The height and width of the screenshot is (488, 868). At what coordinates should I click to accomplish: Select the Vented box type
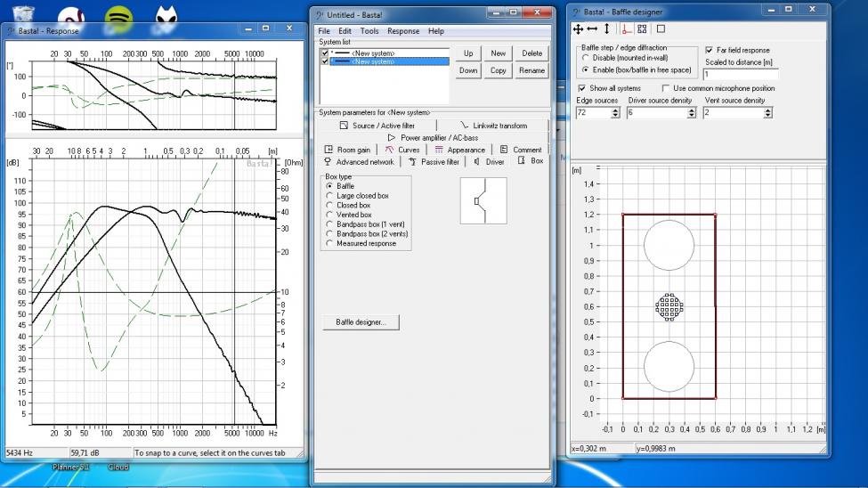(x=329, y=215)
